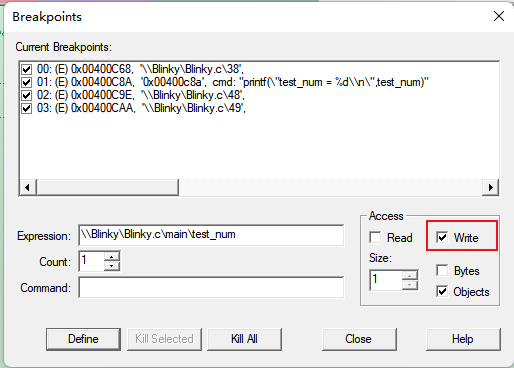Uncheck breakpoint 02 at Blinky.c\48
514x368 pixels.
coord(26,95)
